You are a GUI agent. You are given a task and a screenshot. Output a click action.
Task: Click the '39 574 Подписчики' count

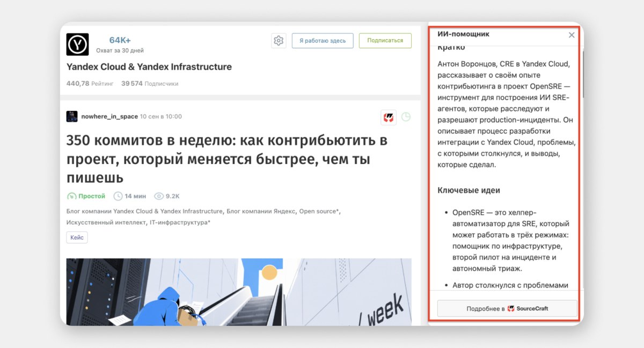pos(150,84)
